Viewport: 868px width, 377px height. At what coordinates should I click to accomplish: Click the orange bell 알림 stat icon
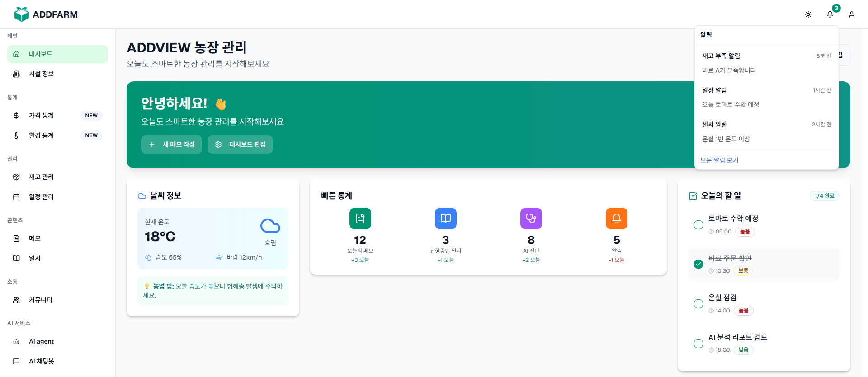617,219
